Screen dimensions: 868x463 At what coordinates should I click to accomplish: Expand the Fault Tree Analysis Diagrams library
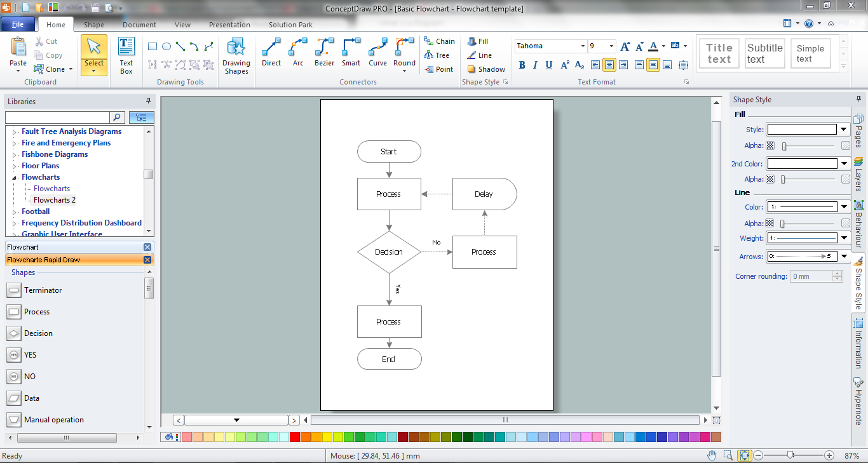(x=15, y=132)
